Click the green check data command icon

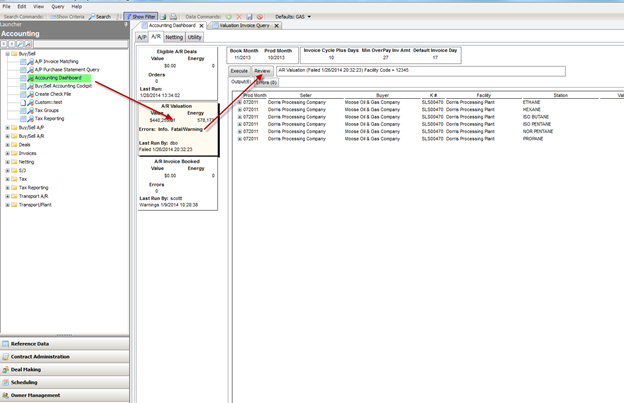pyautogui.click(x=228, y=17)
